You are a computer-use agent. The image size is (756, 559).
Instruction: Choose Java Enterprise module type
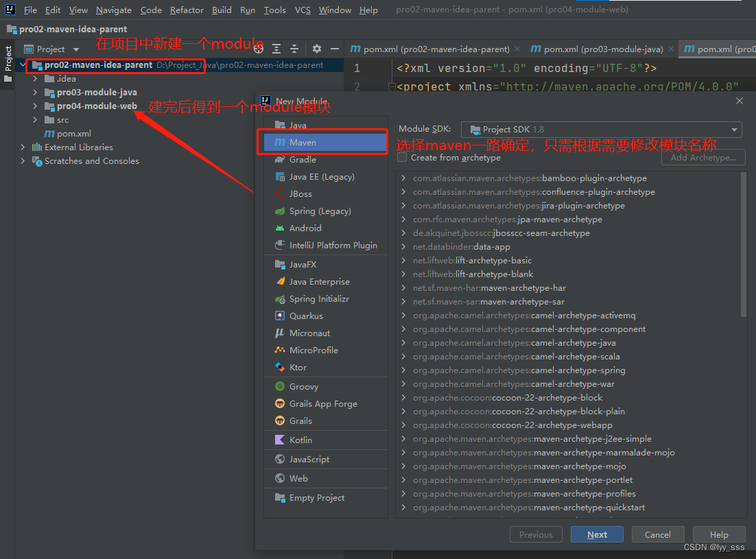click(x=326, y=281)
